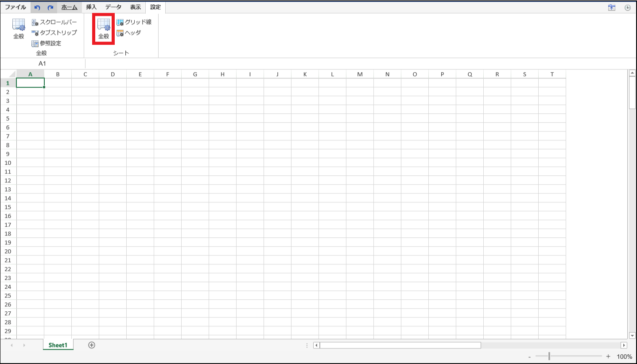Click the vertical scrollbar thumb
The width and height of the screenshot is (637, 364).
632,92
